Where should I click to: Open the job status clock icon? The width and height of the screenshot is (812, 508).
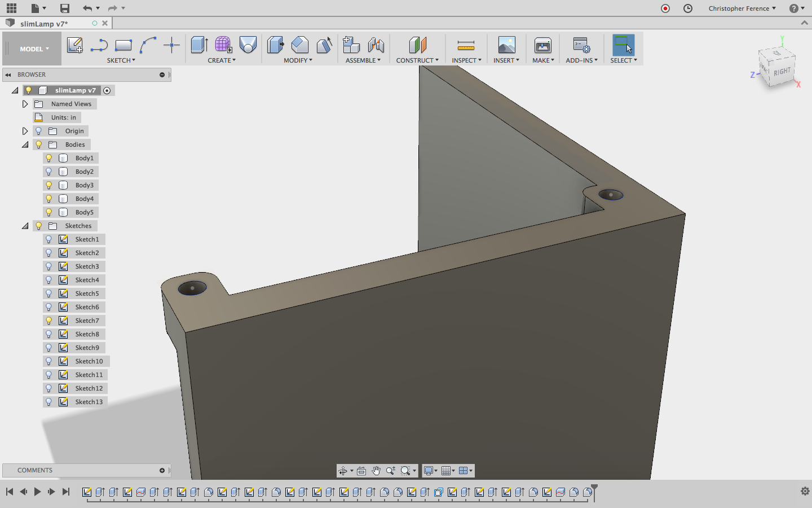coord(688,8)
